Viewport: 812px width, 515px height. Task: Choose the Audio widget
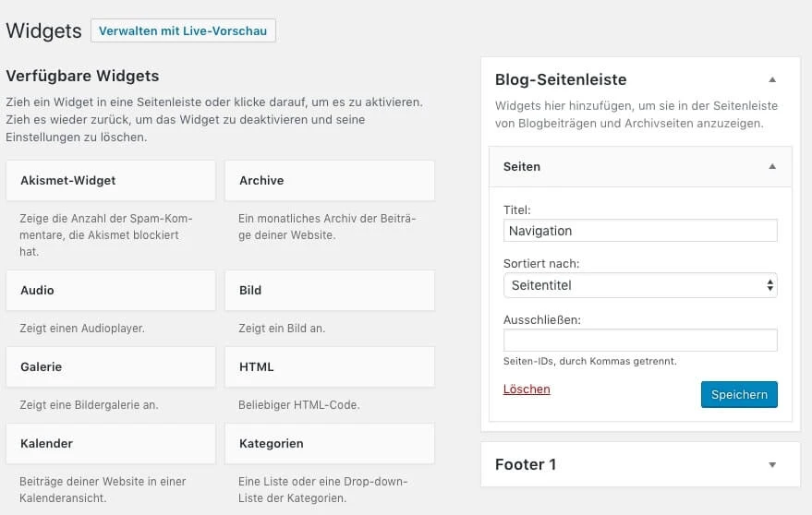pyautogui.click(x=110, y=290)
